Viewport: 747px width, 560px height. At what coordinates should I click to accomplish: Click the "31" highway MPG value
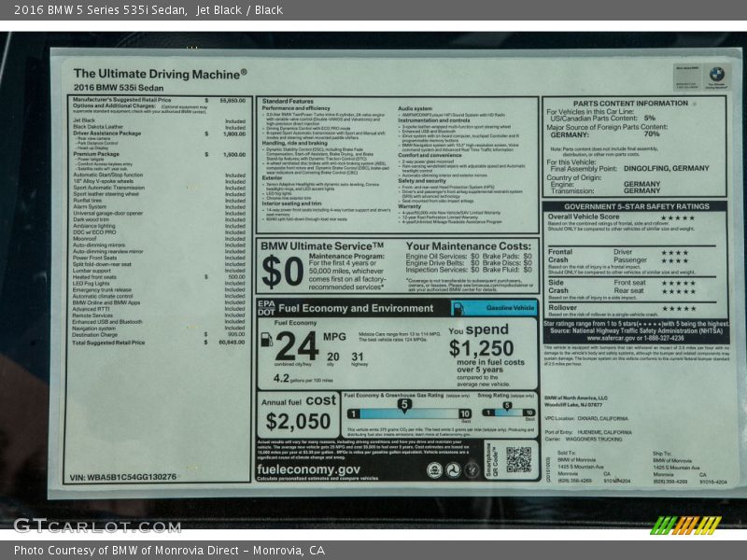coord(358,357)
